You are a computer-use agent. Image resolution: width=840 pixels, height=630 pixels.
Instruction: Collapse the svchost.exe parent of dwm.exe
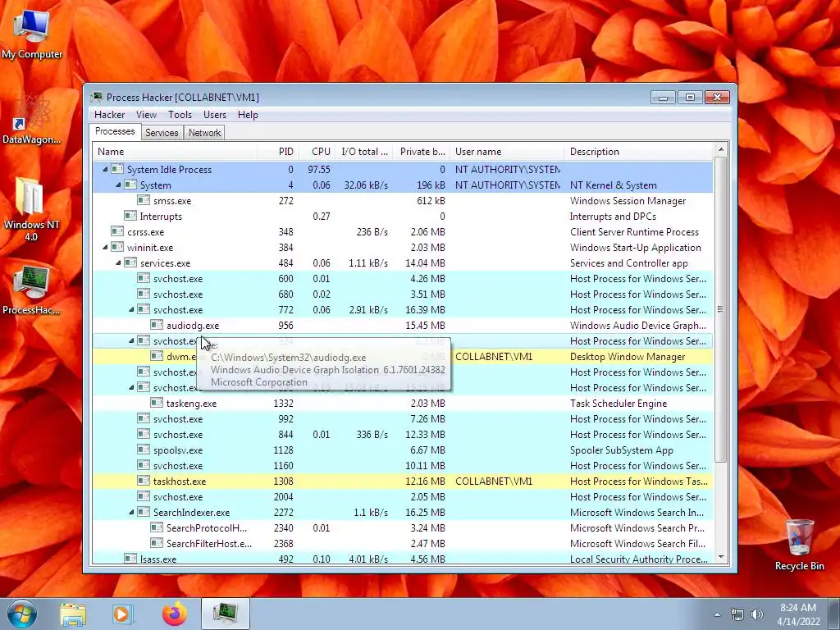131,340
